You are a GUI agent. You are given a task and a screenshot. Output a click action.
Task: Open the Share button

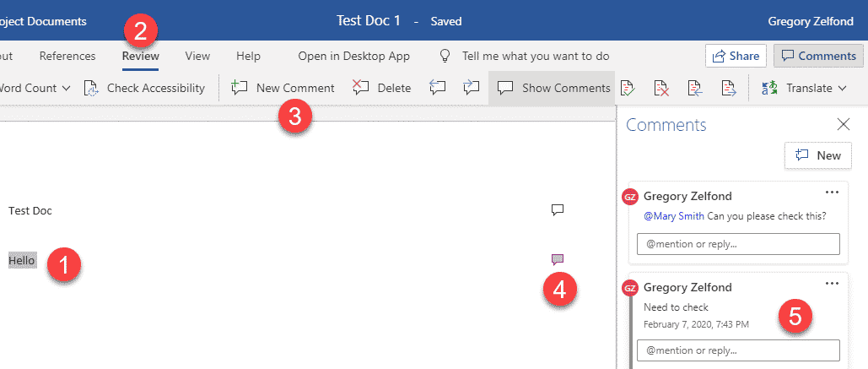736,56
